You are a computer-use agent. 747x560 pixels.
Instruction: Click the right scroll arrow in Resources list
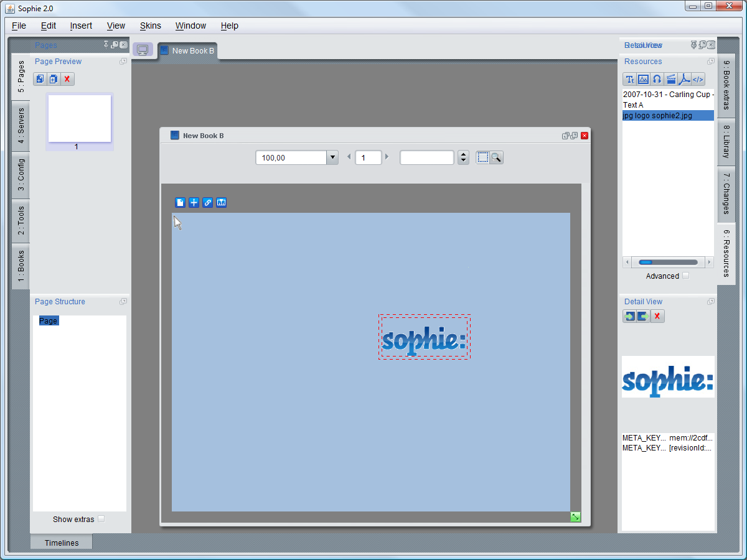coord(709,262)
